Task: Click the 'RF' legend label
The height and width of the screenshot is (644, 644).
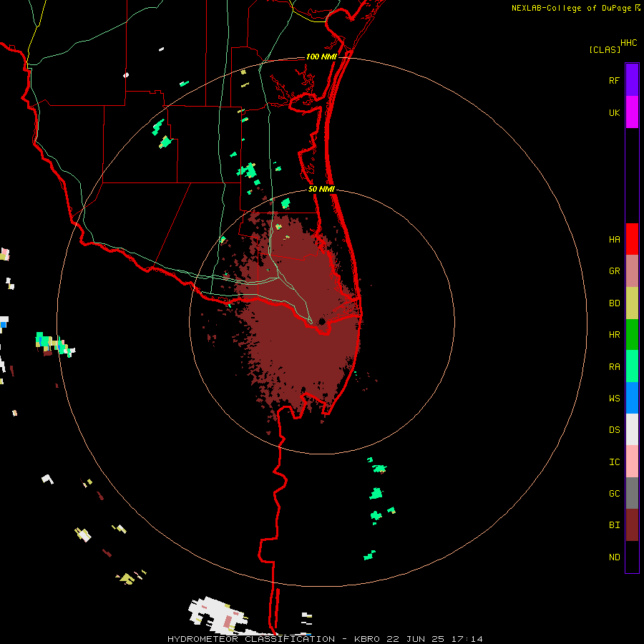Action: (x=615, y=81)
